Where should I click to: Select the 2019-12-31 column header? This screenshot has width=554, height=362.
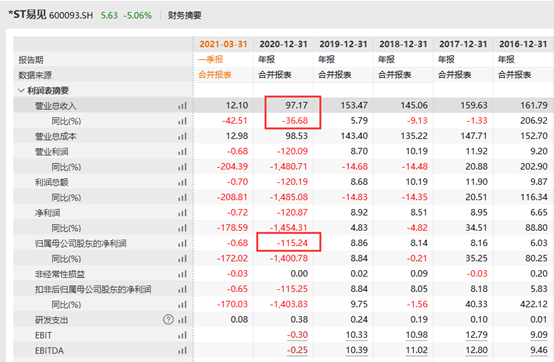tap(343, 44)
